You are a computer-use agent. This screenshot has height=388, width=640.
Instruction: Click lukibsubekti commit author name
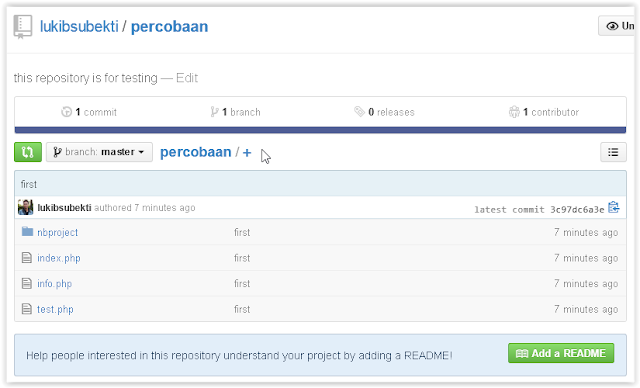[x=64, y=208]
